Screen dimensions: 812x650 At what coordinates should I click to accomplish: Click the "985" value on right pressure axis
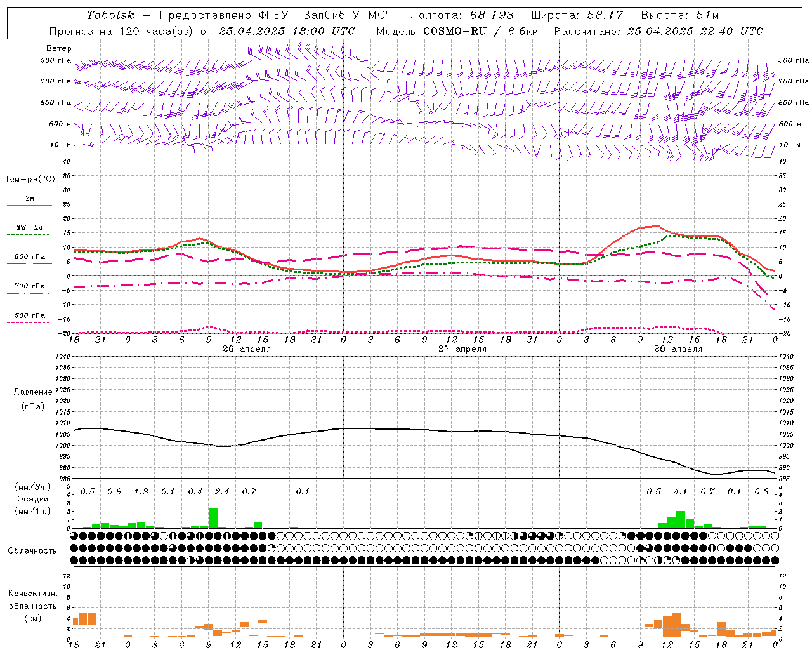784,479
